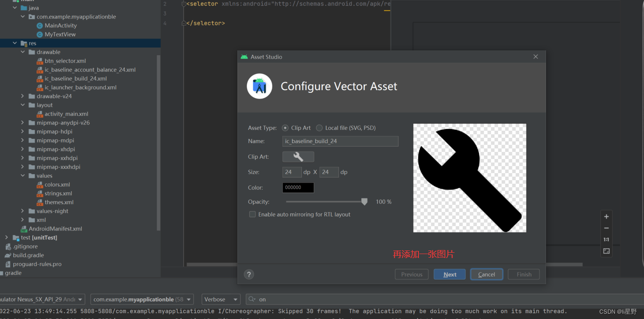The height and width of the screenshot is (319, 644).
Task: Select the mipmap-xxxhdpi folder
Action: point(58,167)
